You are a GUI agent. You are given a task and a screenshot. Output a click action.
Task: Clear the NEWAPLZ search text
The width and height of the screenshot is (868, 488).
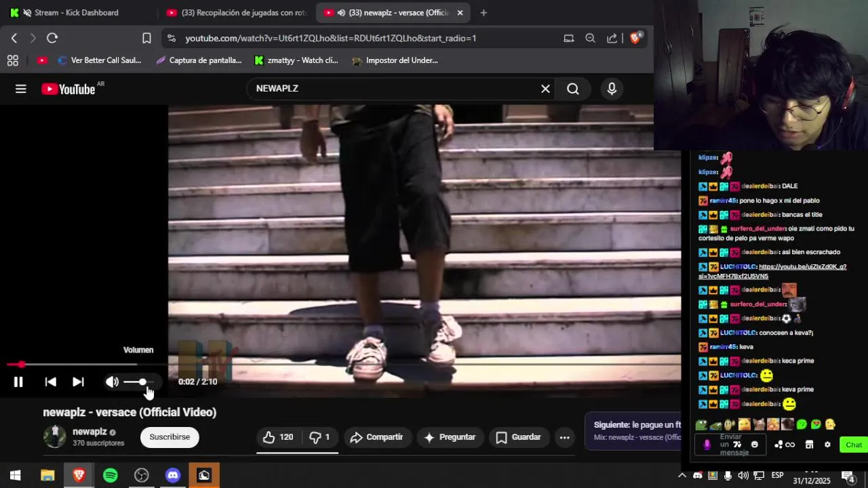(545, 89)
